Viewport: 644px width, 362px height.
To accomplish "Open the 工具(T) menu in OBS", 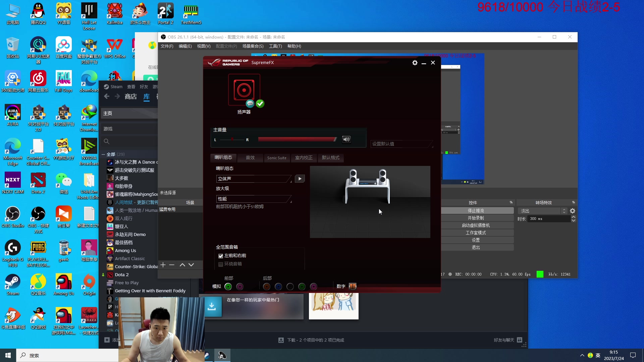I will 275,46.
